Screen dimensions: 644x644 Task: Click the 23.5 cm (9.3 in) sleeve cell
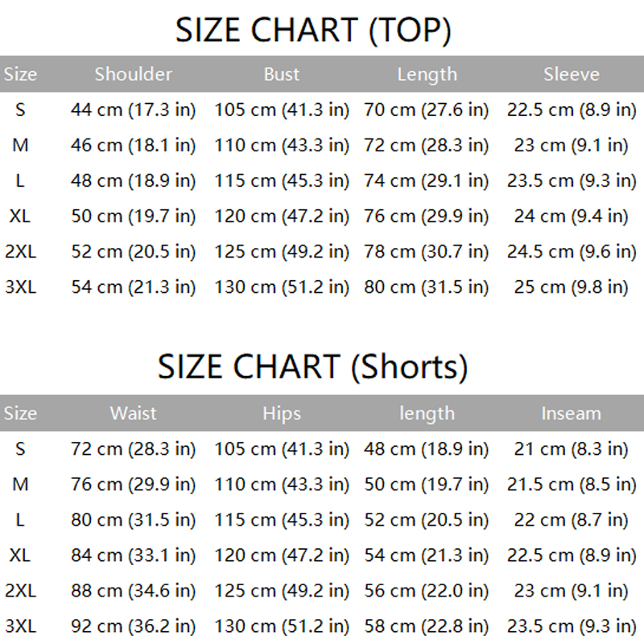coord(572,181)
